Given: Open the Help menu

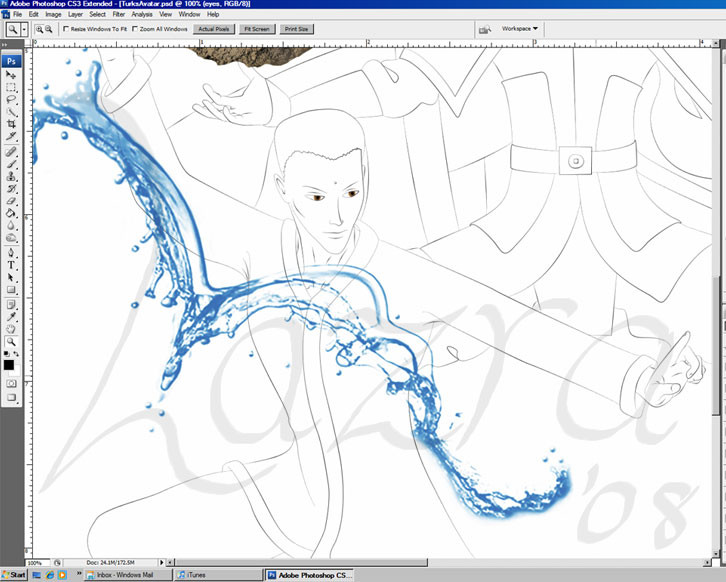Looking at the screenshot, I should tap(213, 14).
